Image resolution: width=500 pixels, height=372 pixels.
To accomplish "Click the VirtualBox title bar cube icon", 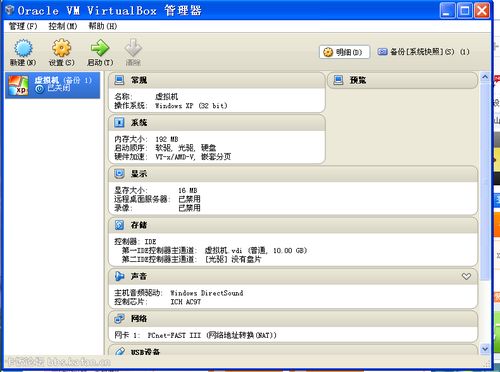I will coord(10,10).
